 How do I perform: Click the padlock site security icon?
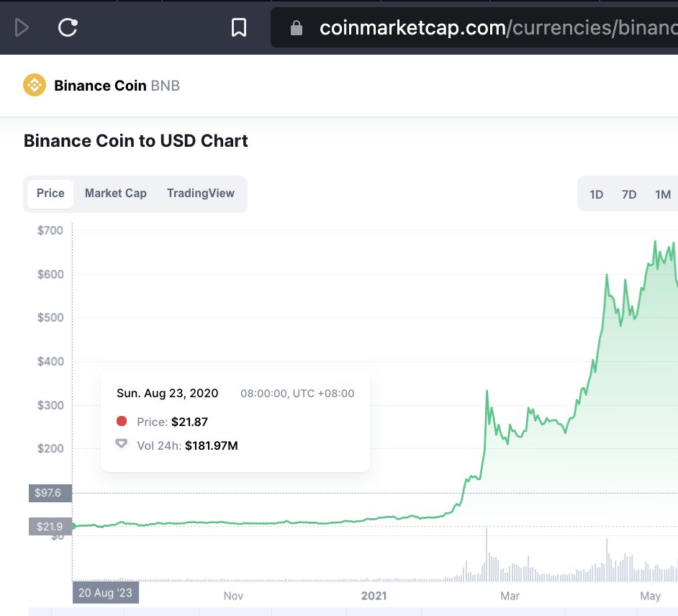(297, 28)
